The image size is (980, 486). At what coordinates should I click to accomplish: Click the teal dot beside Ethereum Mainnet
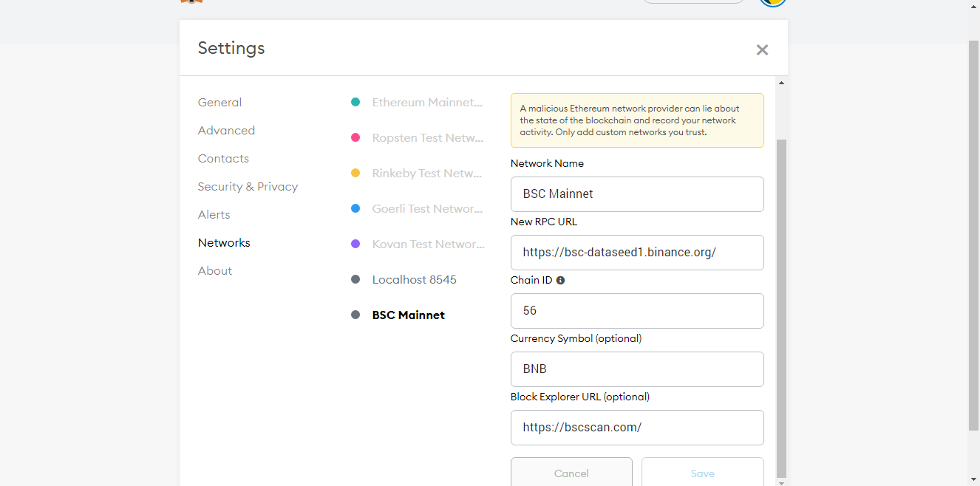point(355,103)
